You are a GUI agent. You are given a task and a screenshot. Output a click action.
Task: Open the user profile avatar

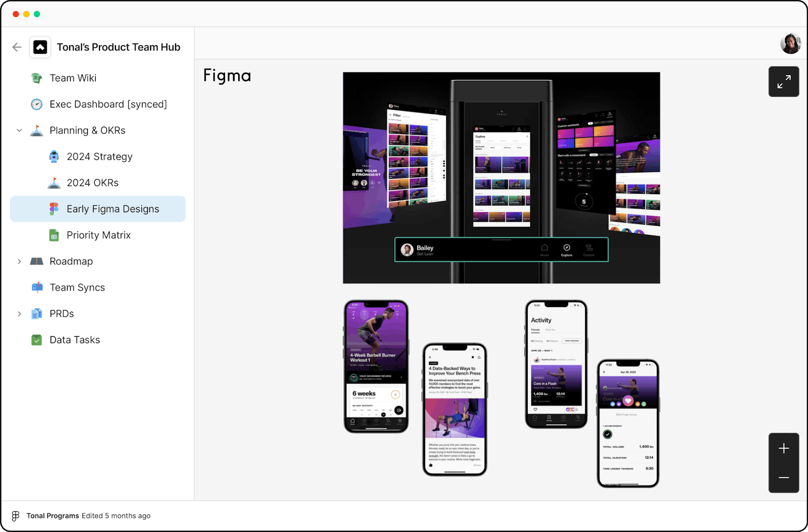pyautogui.click(x=790, y=44)
